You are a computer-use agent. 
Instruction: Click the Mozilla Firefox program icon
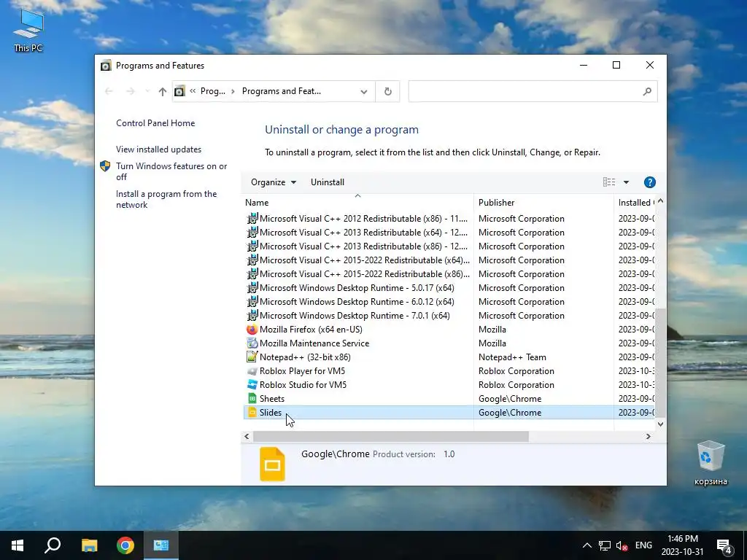[x=252, y=330]
